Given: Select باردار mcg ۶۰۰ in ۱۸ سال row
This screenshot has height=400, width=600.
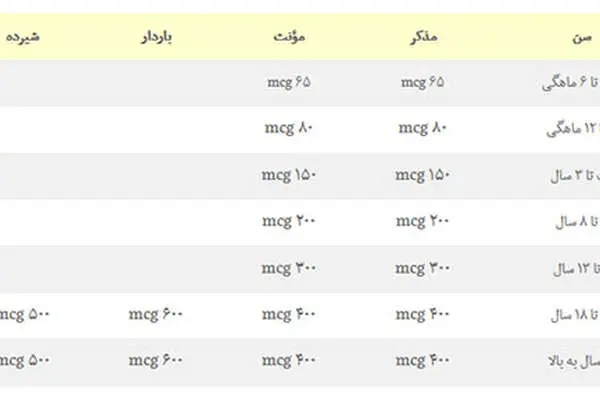Looking at the screenshot, I should tap(156, 314).
